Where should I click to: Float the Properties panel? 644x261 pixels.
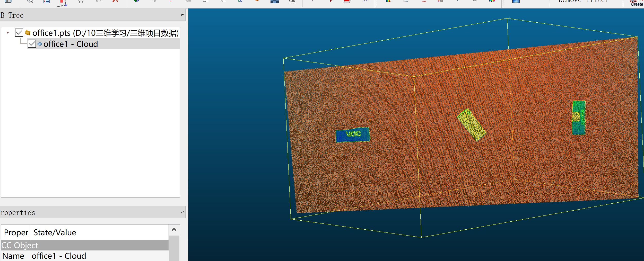[182, 212]
